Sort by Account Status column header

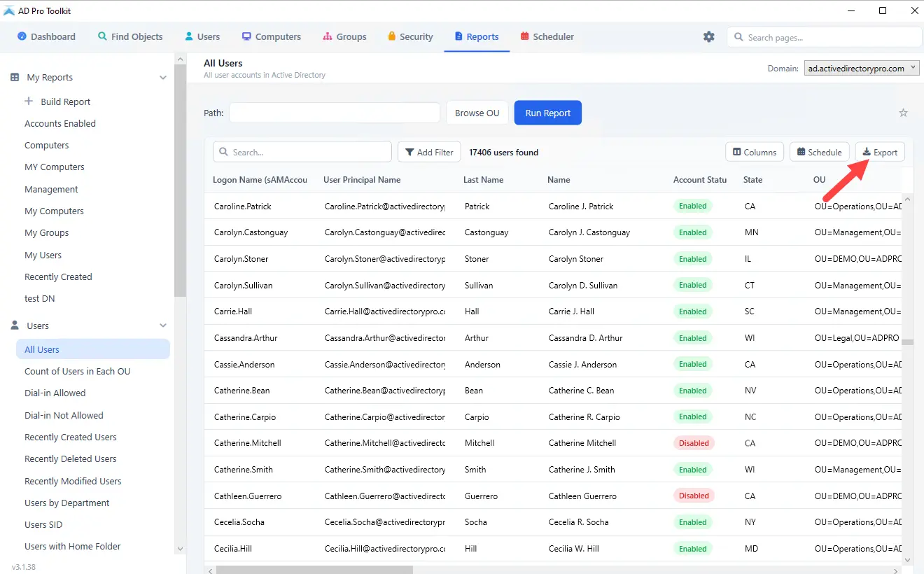click(700, 180)
